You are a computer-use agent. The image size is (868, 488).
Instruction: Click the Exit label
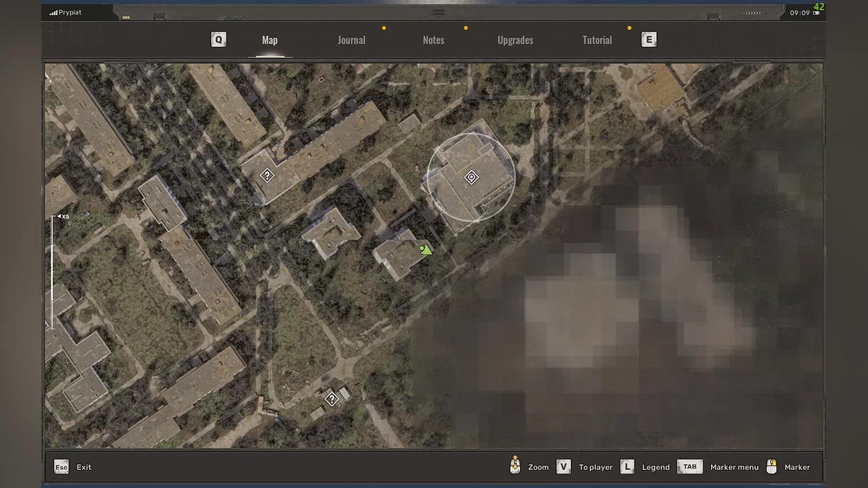84,468
